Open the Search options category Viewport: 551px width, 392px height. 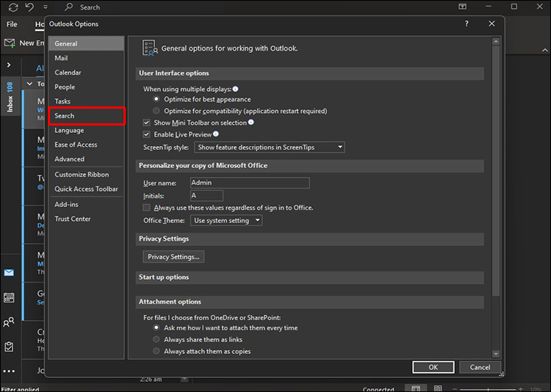tap(87, 116)
